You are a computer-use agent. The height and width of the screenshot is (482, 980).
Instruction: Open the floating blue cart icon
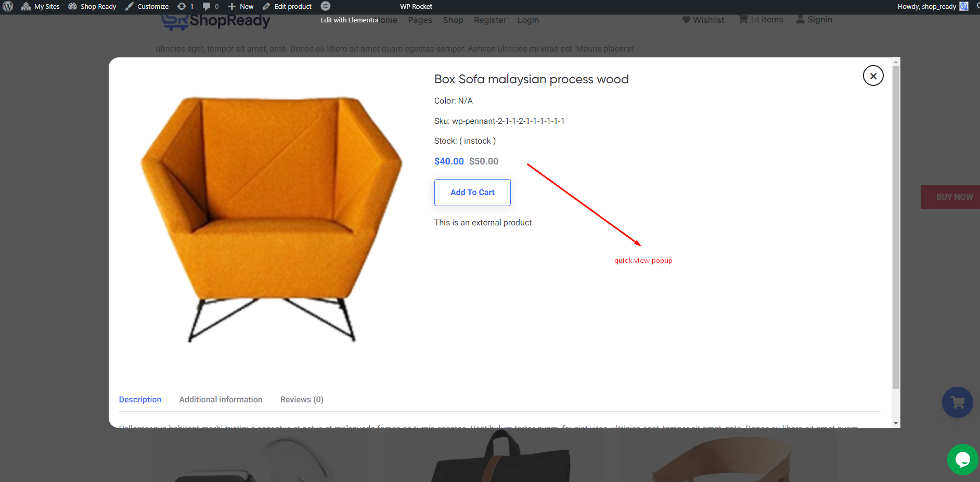(957, 402)
